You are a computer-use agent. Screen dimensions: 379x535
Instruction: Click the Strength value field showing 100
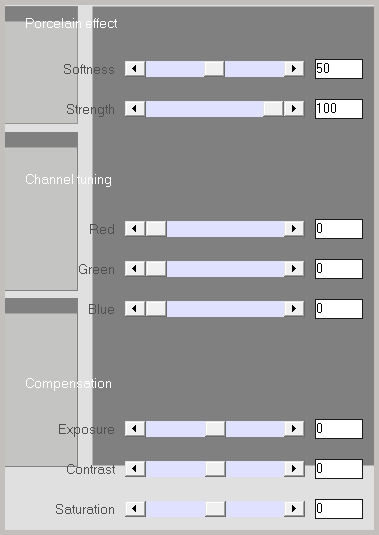[x=339, y=109]
